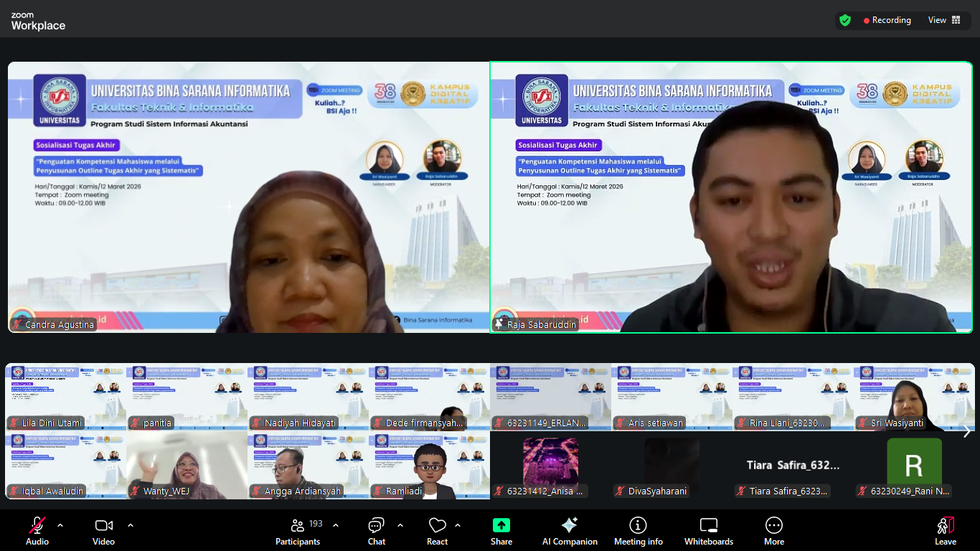980x551 pixels.
Task: Show the Meeting info
Action: tap(638, 529)
